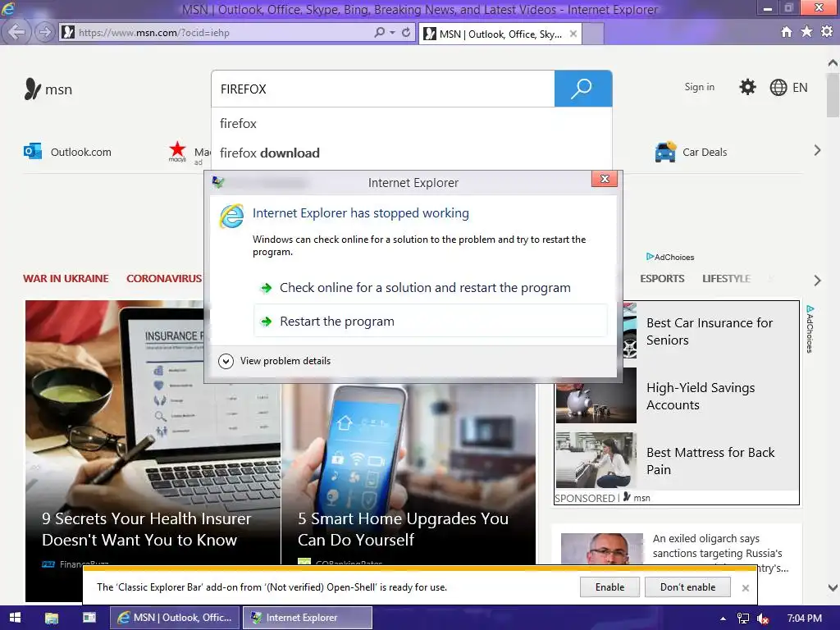Viewport: 840px width, 630px height.
Task: Click the page scrollbar down arrow
Action: pyautogui.click(x=833, y=587)
